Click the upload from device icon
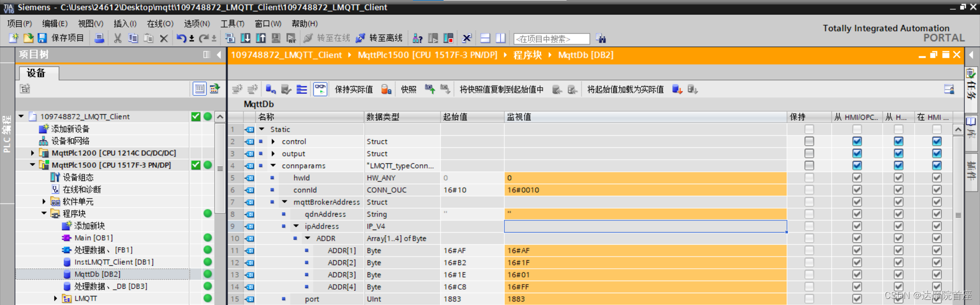Screen dimensions: 980x305 [x=261, y=38]
